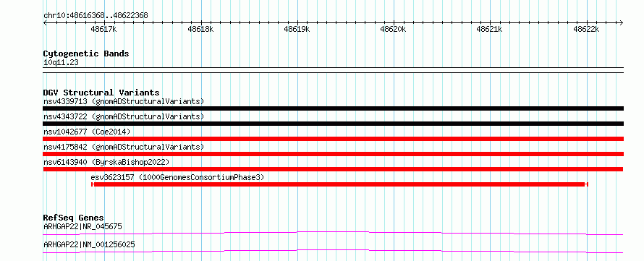Open variant label nsv4175842
The image size is (644, 261).
point(124,147)
